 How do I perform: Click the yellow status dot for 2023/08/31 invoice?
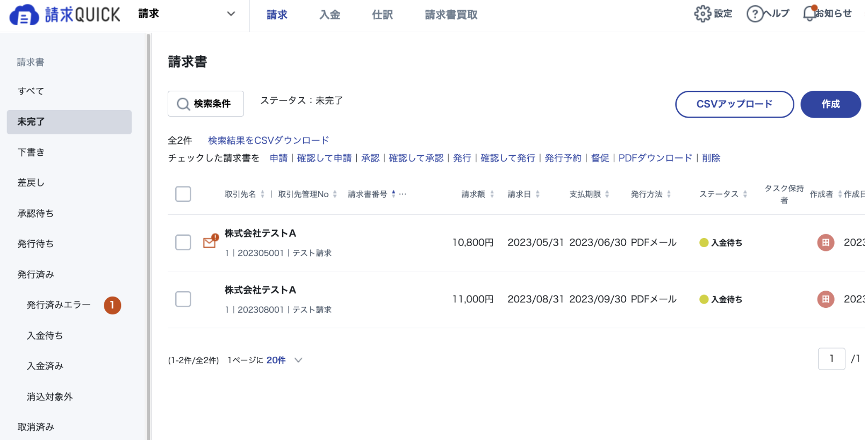point(704,299)
